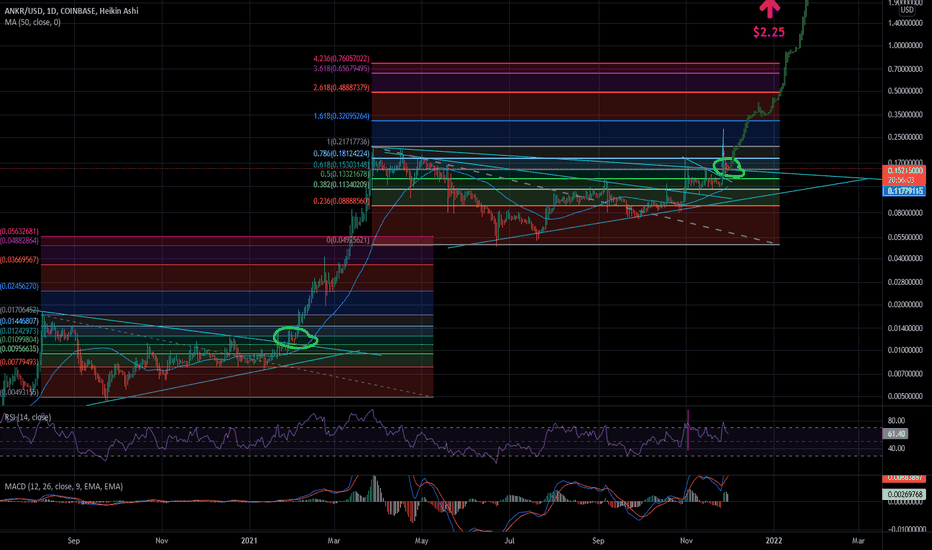Click the (0.02456270) Fibonacci label on left
The image size is (932, 550).
tap(20, 287)
